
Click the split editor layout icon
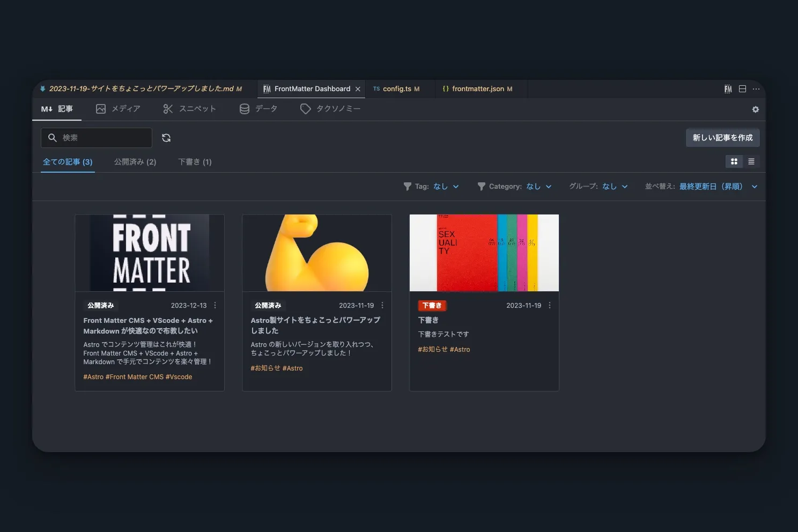(742, 89)
